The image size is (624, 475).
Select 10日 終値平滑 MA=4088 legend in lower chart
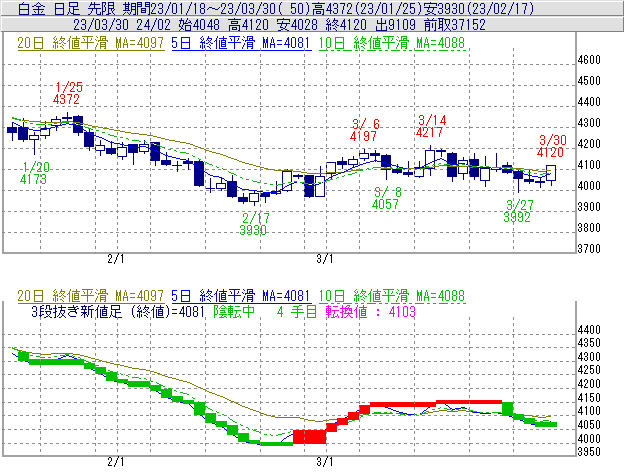point(392,296)
